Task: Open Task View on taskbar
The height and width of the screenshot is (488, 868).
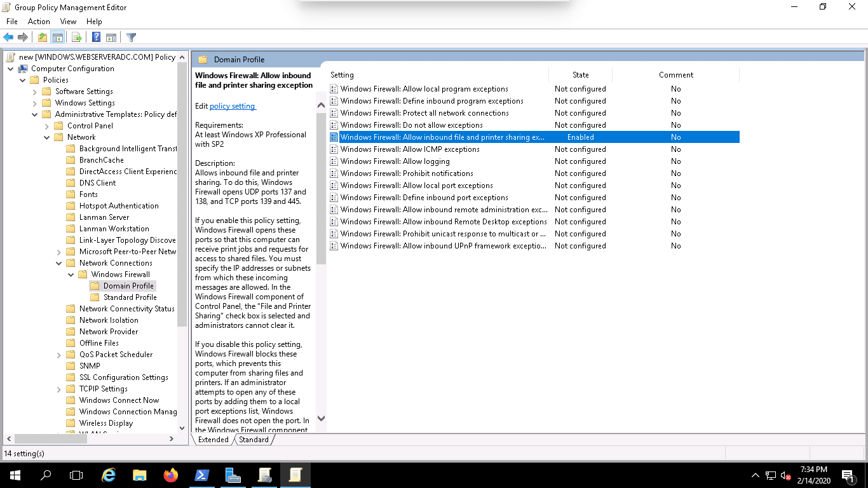Action: coord(76,475)
